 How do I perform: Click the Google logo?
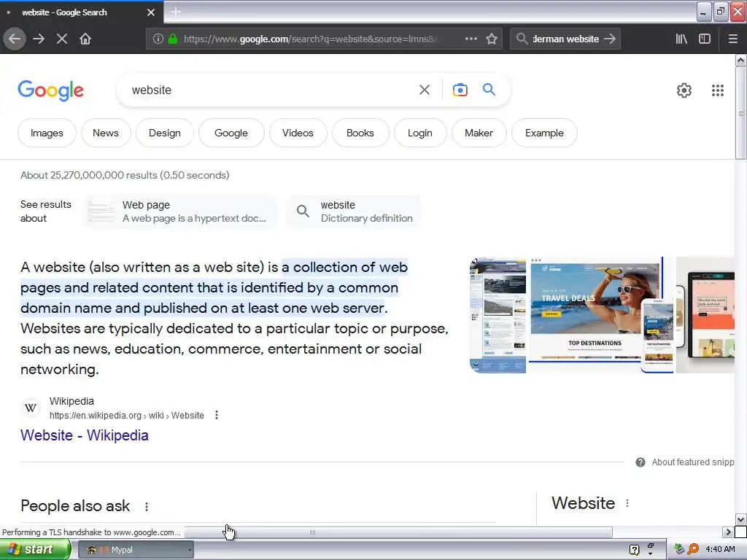click(50, 90)
